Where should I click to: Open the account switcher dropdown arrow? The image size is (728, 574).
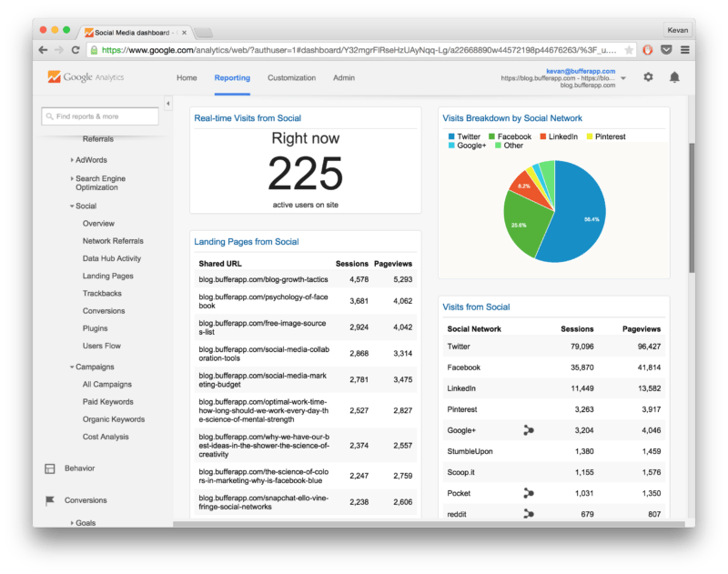point(625,77)
